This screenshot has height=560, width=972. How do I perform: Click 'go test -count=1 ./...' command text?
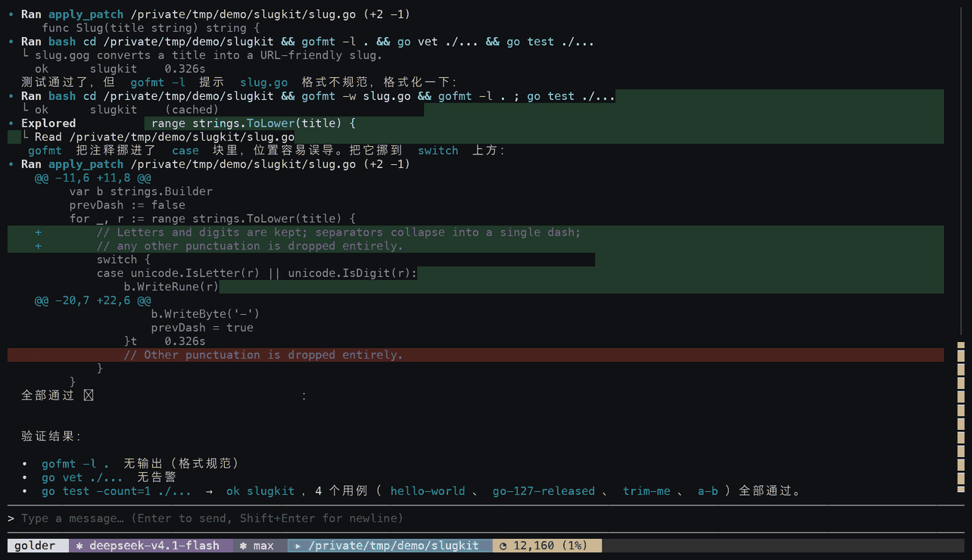(x=117, y=491)
